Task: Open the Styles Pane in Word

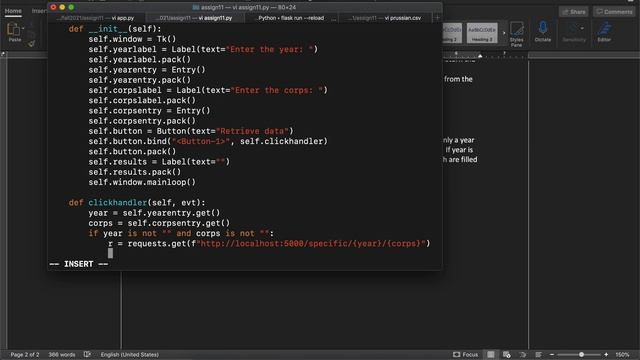Action: 516,34
